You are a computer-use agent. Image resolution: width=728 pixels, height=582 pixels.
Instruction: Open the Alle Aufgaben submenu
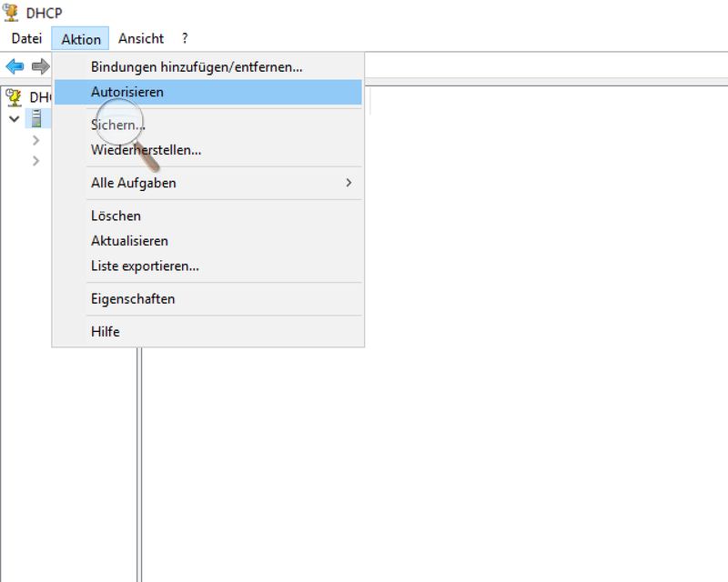208,183
